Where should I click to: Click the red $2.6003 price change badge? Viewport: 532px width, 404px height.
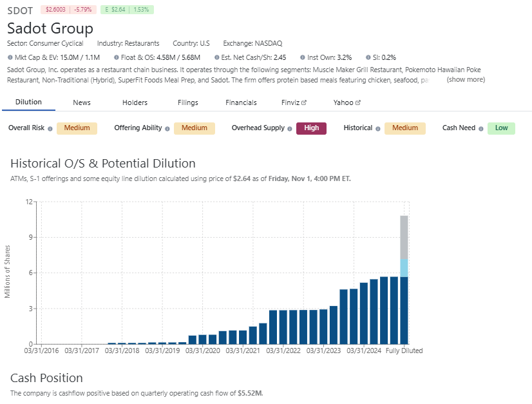point(68,10)
